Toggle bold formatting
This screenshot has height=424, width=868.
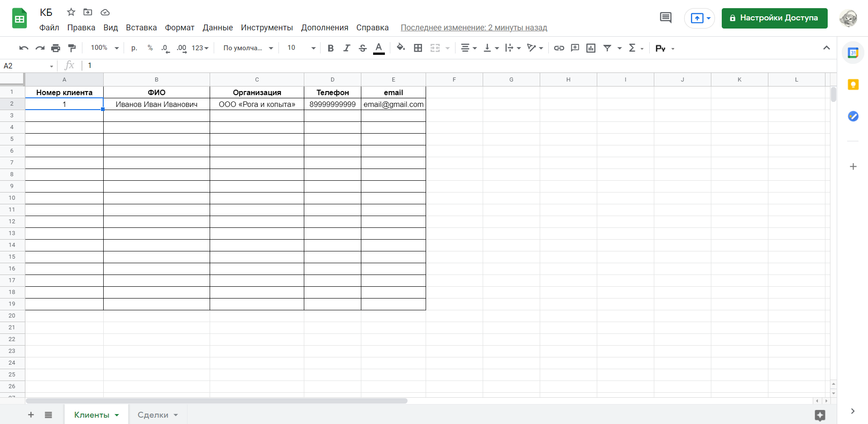coord(331,48)
